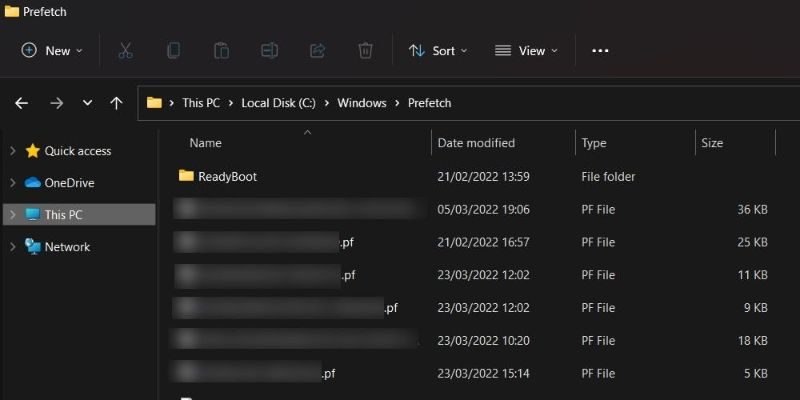Expand the Network tree node
The image size is (800, 400).
click(13, 247)
